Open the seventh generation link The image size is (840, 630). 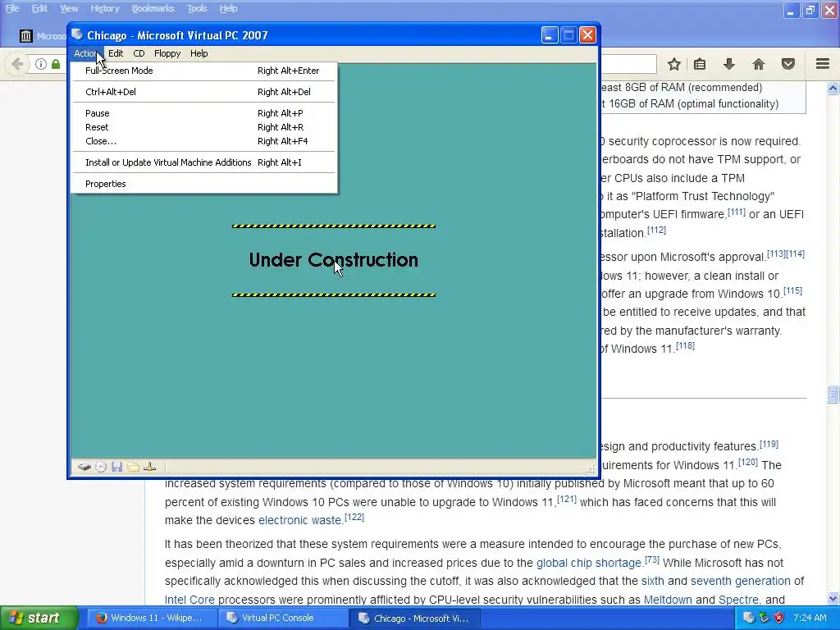[x=741, y=582]
